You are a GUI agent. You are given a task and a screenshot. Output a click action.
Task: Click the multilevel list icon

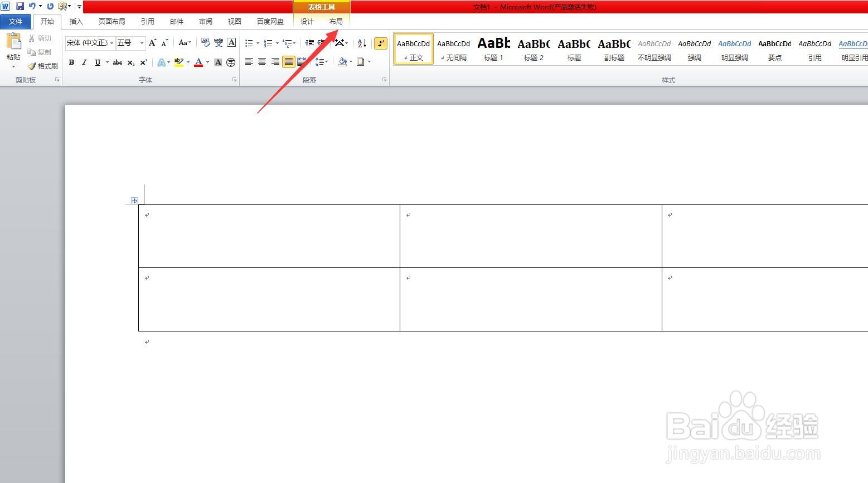click(x=288, y=43)
